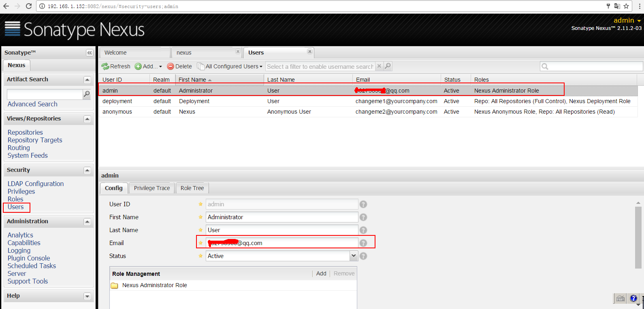Sort by First Name column header
Image resolution: width=644 pixels, height=309 pixels.
[220, 80]
